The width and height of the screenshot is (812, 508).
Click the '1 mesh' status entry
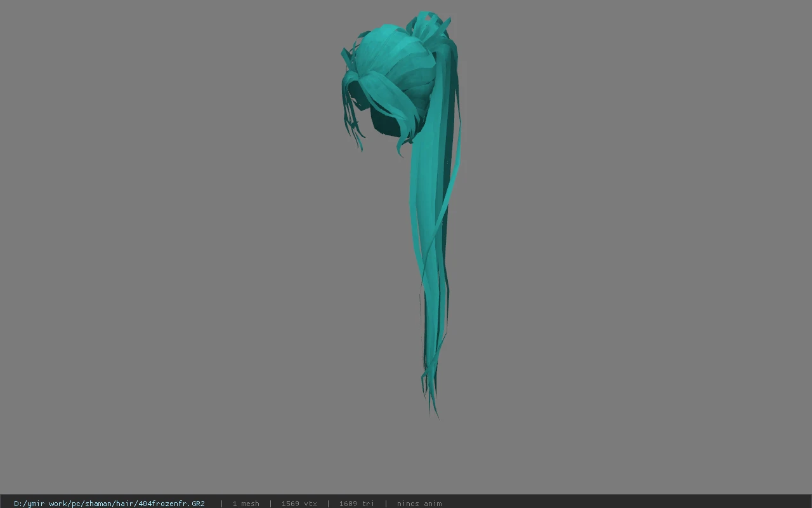pos(246,504)
